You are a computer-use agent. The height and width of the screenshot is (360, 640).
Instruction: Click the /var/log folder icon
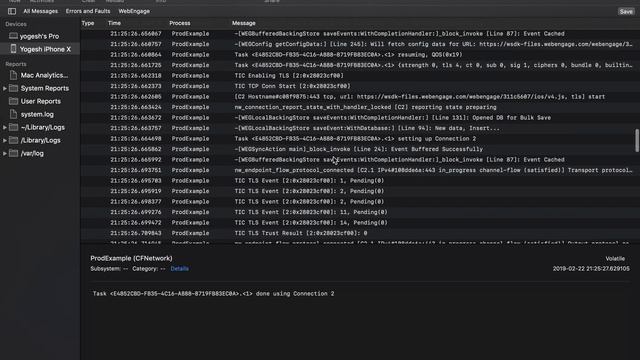13,153
